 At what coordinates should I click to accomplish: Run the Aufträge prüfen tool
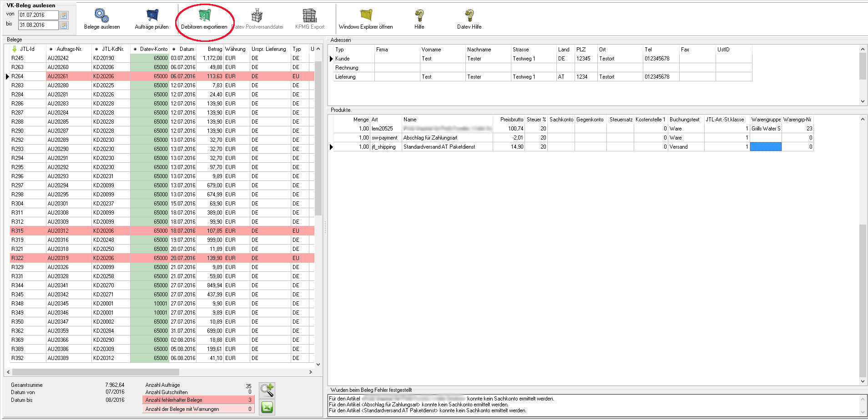[x=151, y=16]
